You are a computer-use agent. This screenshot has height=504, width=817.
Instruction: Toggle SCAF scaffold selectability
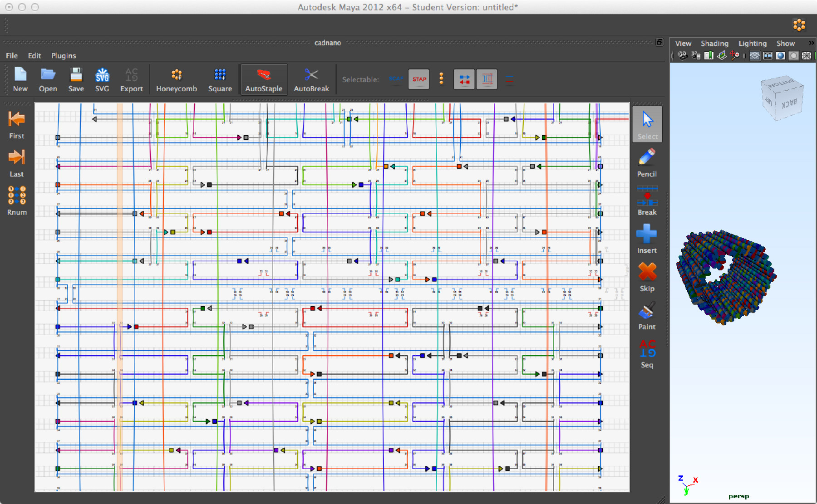coord(396,79)
